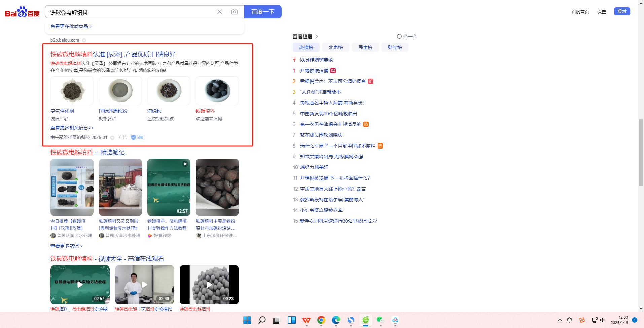Open the 铁碳微电解填料 – 精选笔记 heading
The image size is (644, 328).
coord(87,152)
